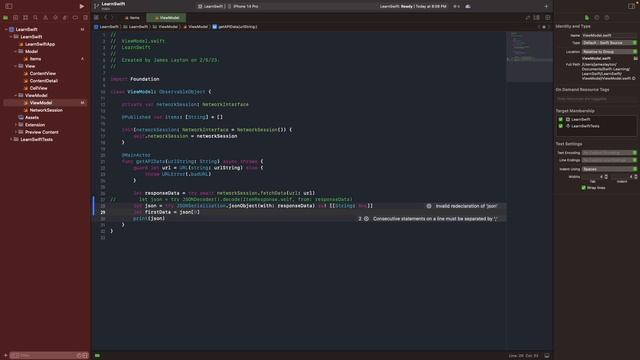Collapse the View group
640x360 pixels.
(x=16, y=66)
